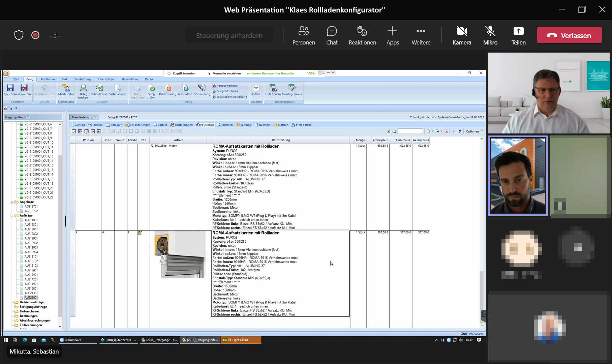Screen dimensions: 612x364
Task: Open ISL Light Client taskbar item
Action: (241, 340)
